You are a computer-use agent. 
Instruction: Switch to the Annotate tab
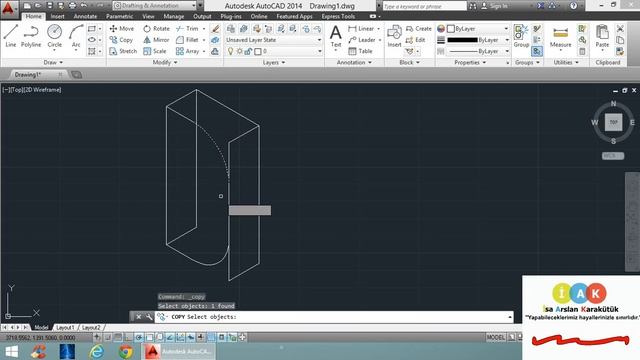point(85,16)
